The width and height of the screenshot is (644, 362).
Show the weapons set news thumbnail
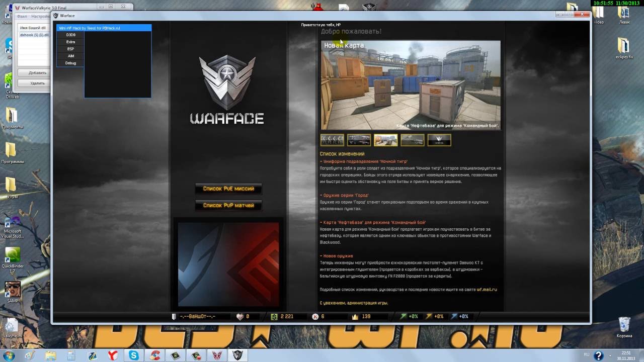(x=359, y=140)
